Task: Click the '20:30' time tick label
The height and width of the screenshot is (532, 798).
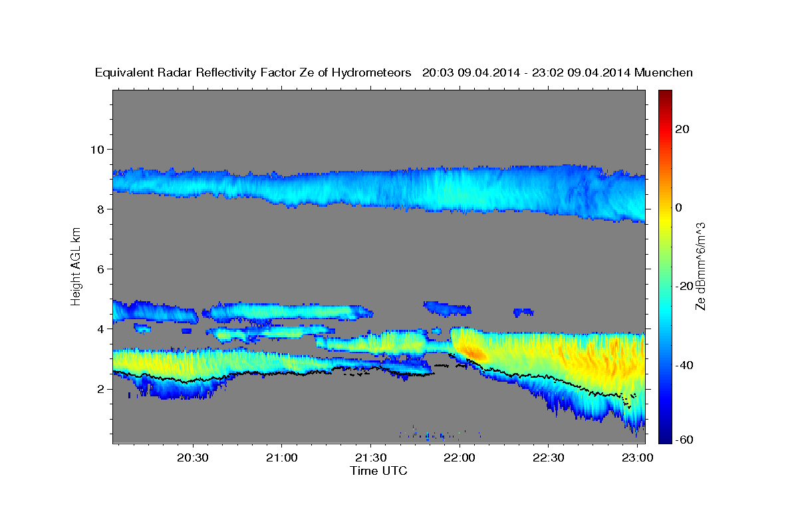Action: coord(194,458)
